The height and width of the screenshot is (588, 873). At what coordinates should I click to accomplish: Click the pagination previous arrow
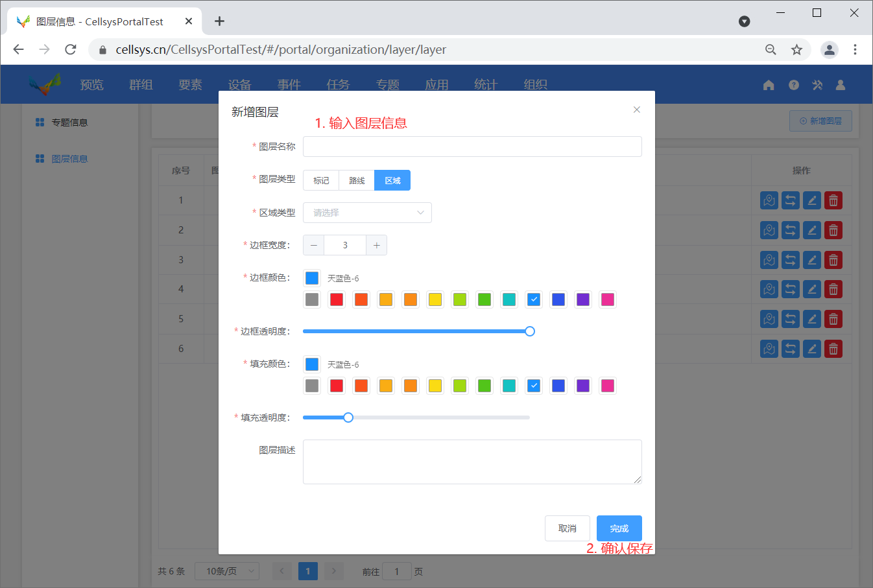282,571
